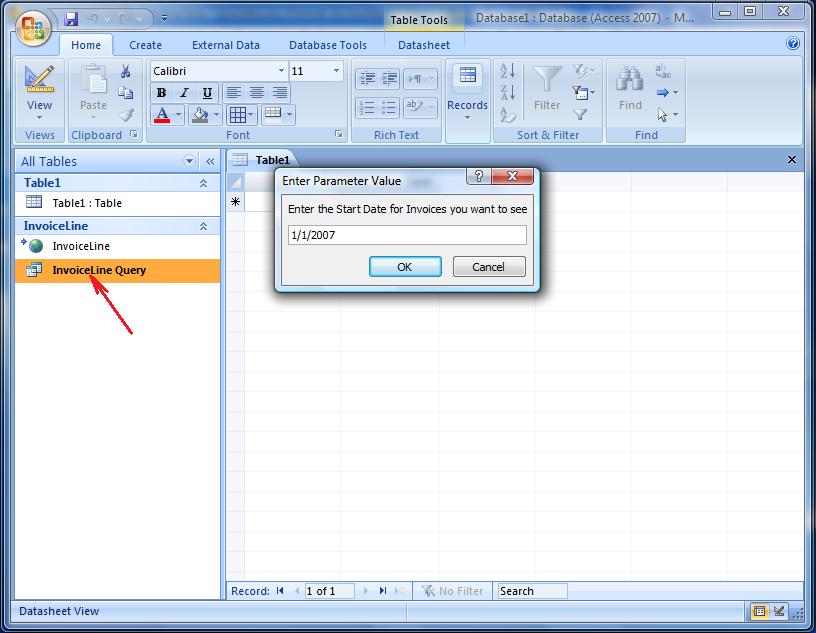Viewport: 816px width, 633px height.
Task: Open the Clipboard dialog launcher
Action: pos(134,134)
